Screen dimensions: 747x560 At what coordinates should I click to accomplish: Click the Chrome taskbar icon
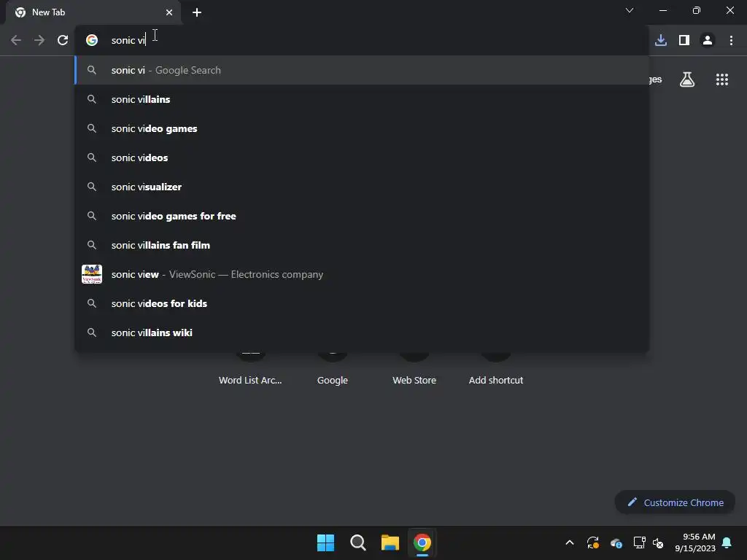(422, 542)
